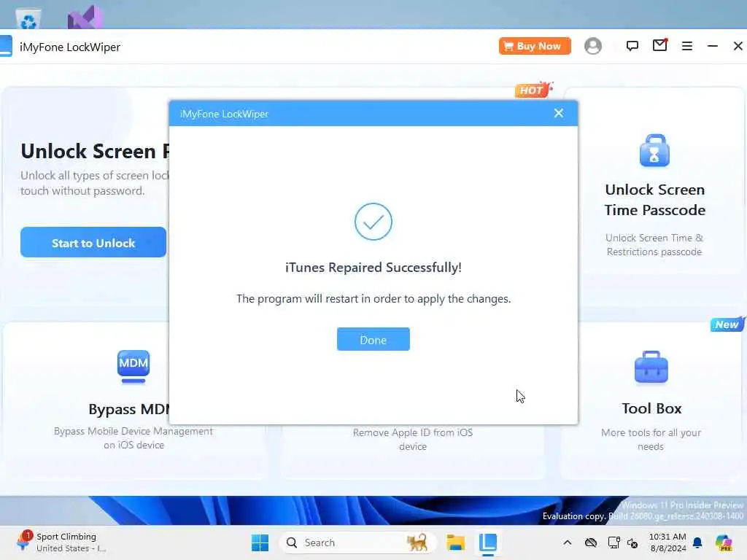Image resolution: width=747 pixels, height=560 pixels.
Task: Click the success checkmark circle icon
Action: (373, 222)
